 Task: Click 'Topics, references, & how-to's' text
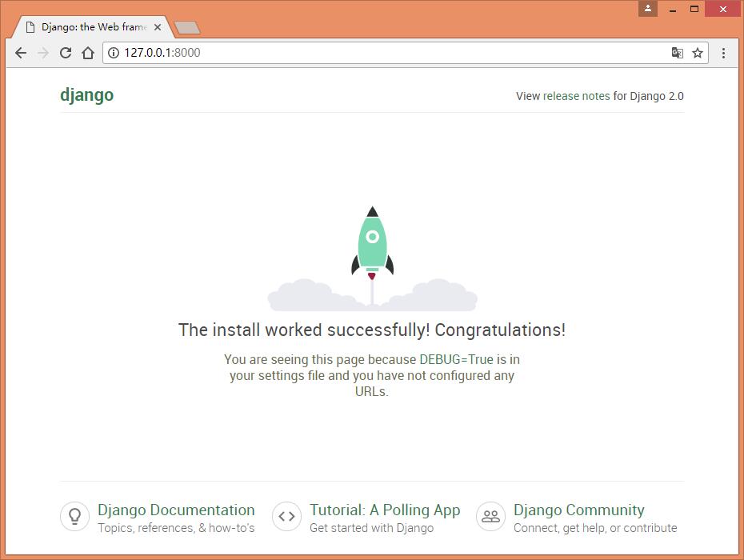(176, 528)
